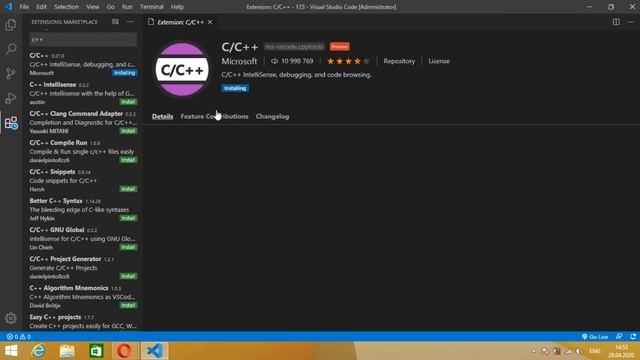The image size is (640, 360).
Task: Click the Preview badge
Action: point(340,47)
